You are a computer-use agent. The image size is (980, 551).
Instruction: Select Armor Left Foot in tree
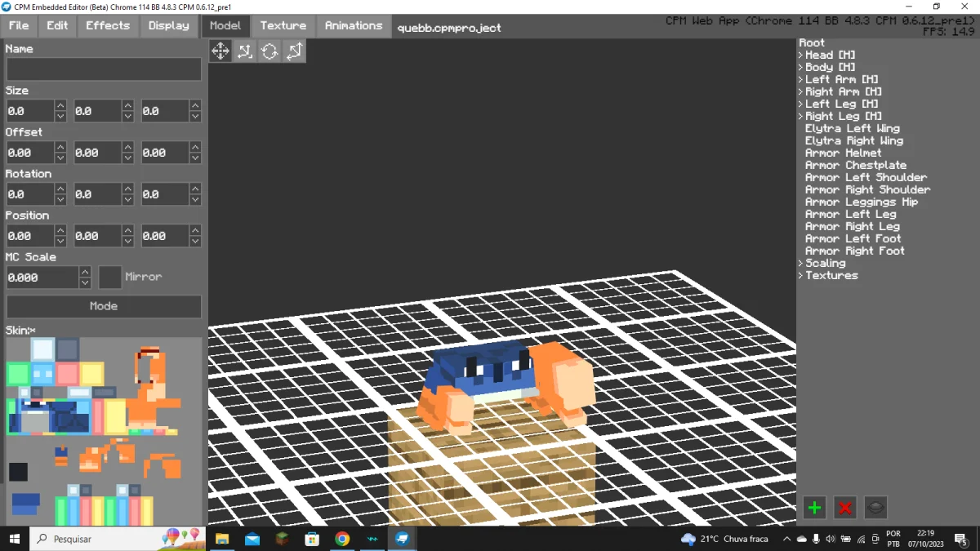[853, 238]
